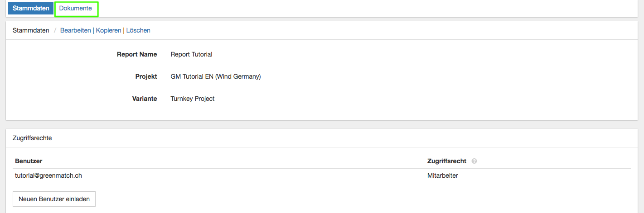Click the GM Tutorial EN project value
The width and height of the screenshot is (644, 213).
coord(215,76)
